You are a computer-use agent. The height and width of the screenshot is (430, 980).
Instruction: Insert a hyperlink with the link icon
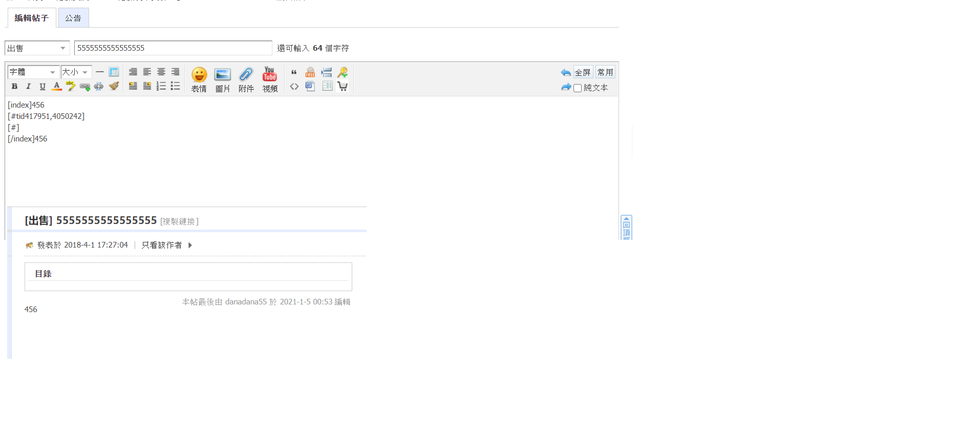tap(85, 87)
